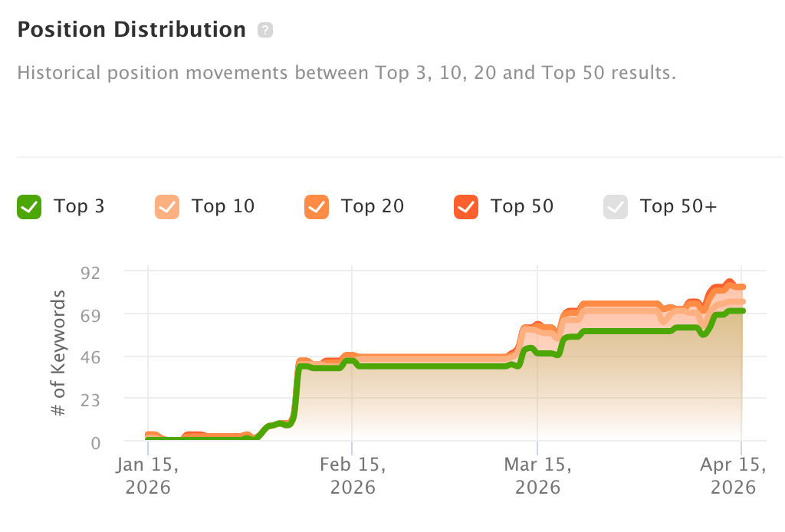Select the Feb 15, 2026 date axis label
This screenshot has width=785, height=532.
click(x=353, y=475)
